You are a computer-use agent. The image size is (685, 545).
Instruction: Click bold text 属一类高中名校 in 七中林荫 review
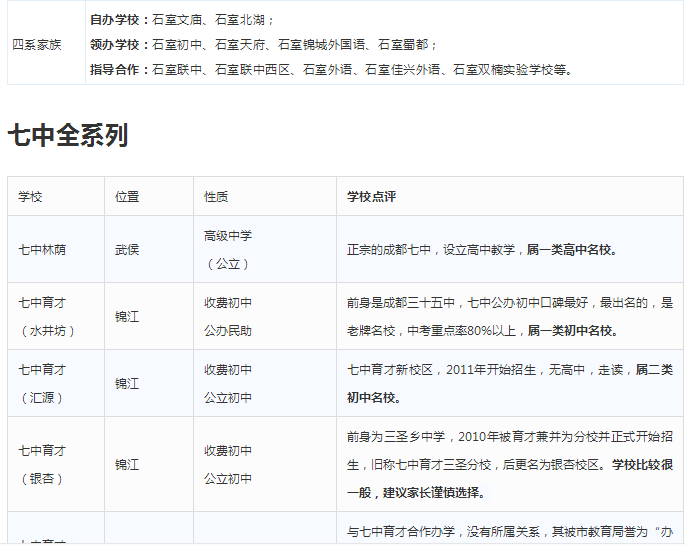572,250
